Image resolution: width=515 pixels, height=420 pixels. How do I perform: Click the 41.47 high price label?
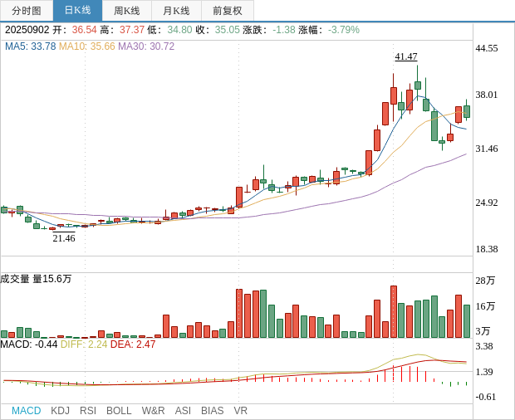[406, 56]
